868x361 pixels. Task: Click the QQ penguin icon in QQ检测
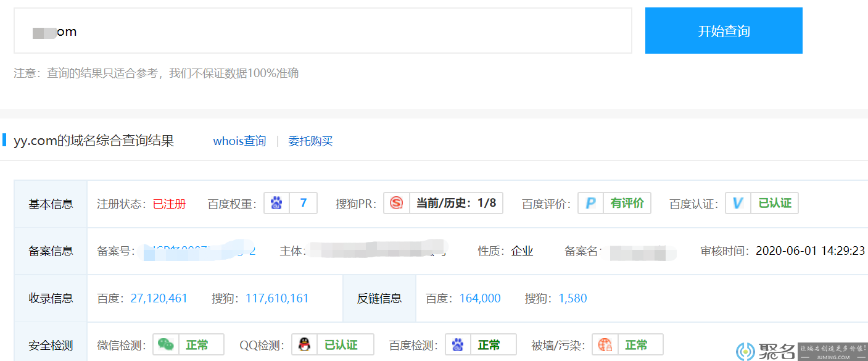coord(304,344)
